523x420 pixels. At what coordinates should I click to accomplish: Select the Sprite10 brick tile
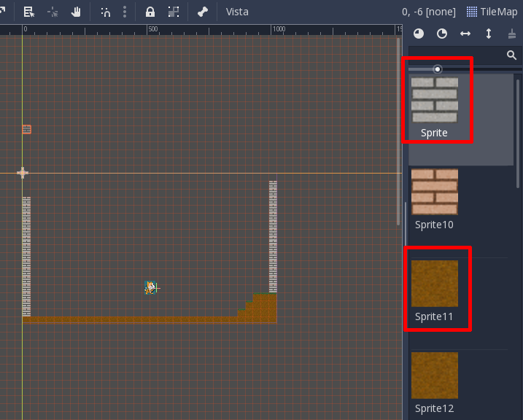tap(434, 199)
